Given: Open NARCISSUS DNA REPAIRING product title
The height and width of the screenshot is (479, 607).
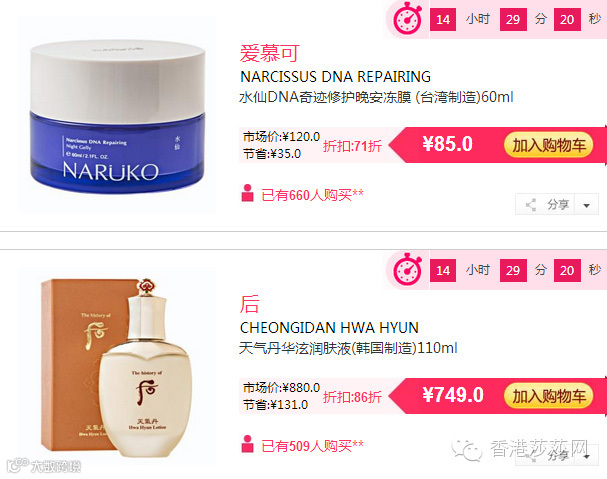Looking at the screenshot, I should 335,77.
